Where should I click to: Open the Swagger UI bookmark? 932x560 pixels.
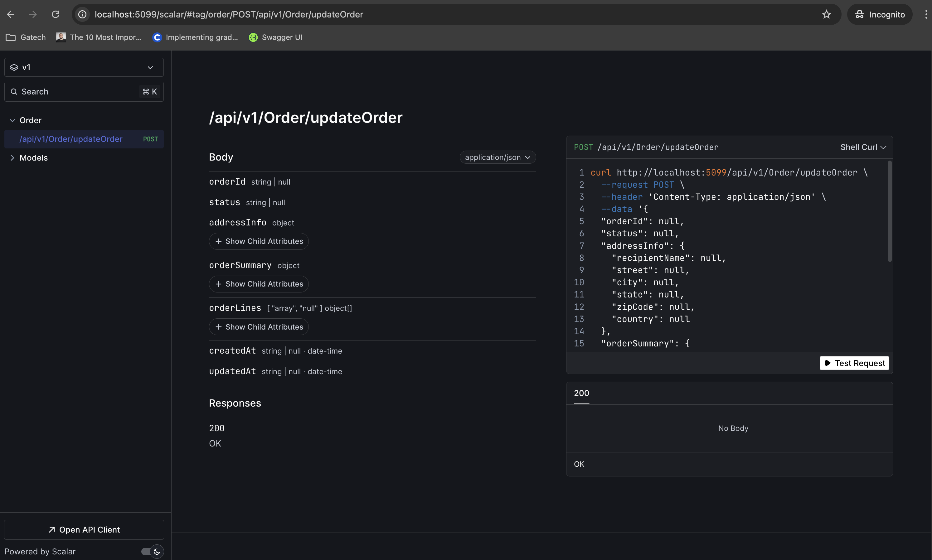click(x=275, y=37)
